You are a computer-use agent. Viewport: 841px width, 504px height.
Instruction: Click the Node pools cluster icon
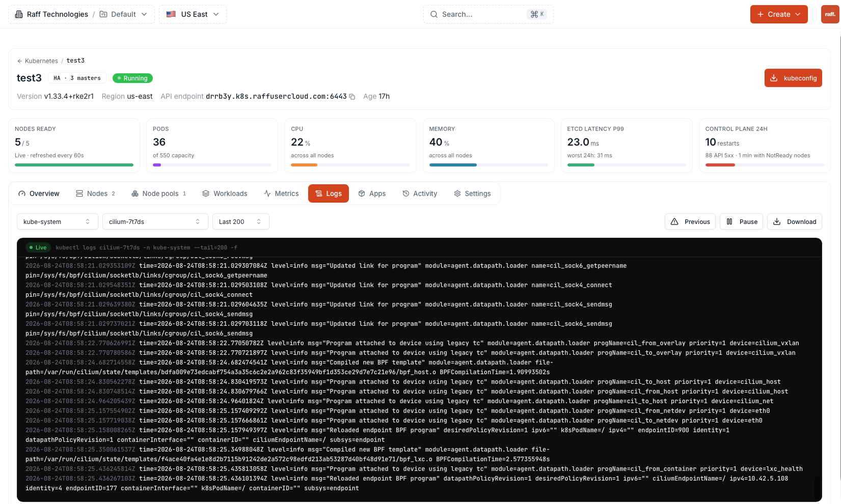[x=135, y=193]
